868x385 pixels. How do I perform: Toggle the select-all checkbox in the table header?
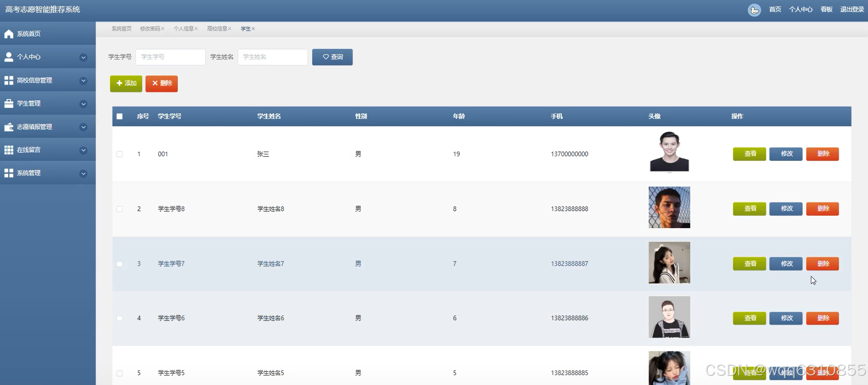coord(120,117)
